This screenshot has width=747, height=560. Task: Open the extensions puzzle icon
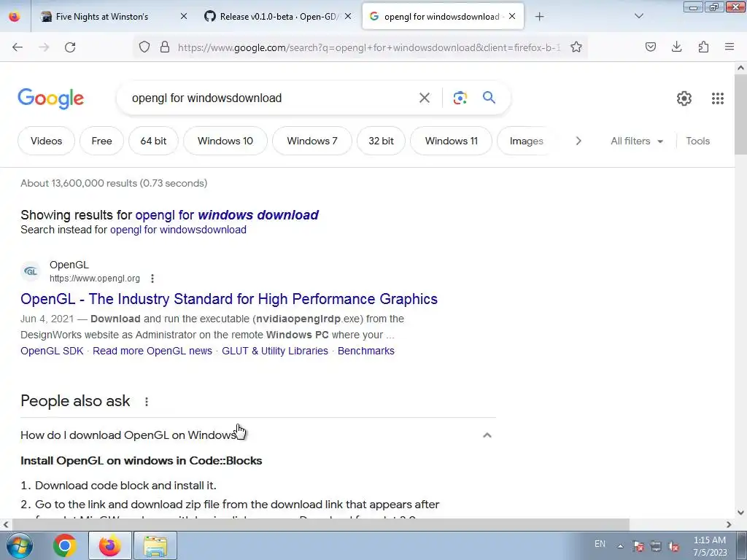click(703, 47)
